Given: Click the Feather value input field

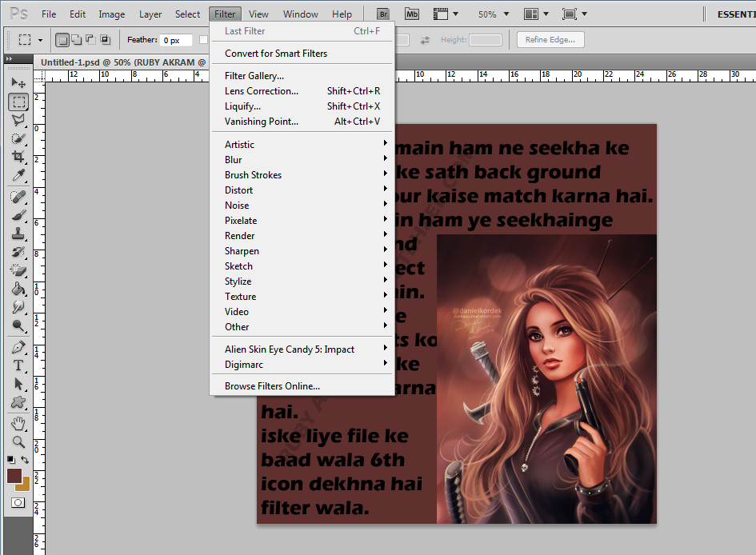Looking at the screenshot, I should [x=175, y=40].
